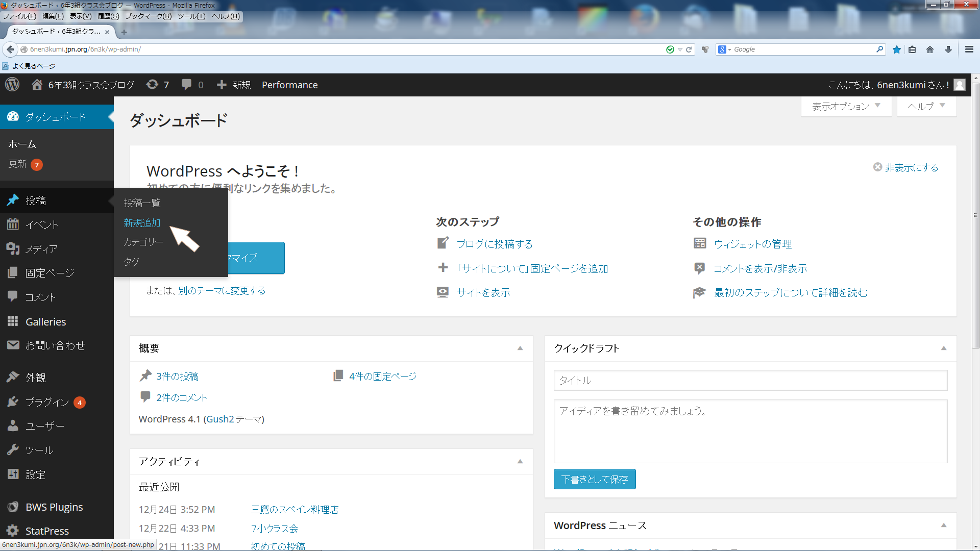Expand the ヘルプ dropdown tab
Image resolution: width=980 pixels, height=551 pixels.
(x=926, y=106)
